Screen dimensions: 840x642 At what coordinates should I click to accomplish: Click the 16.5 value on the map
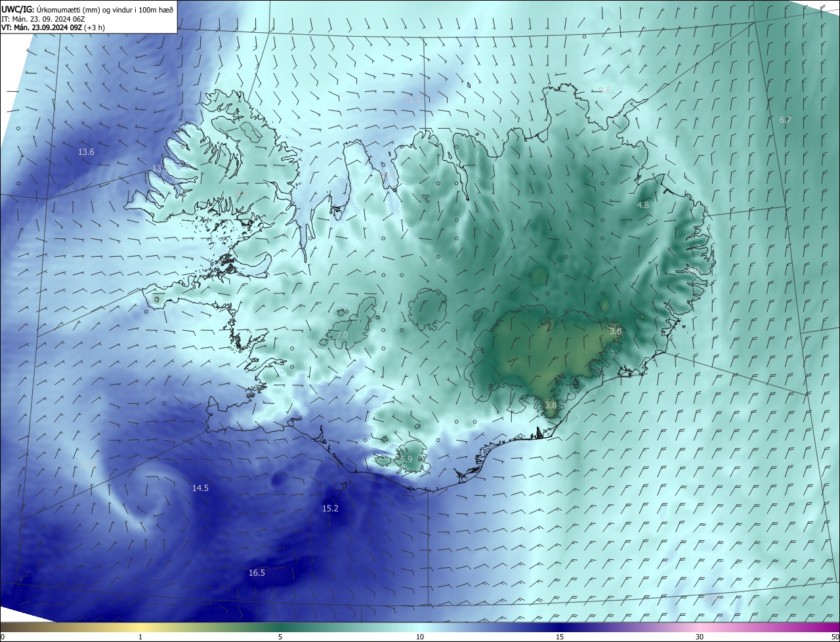[x=257, y=573]
